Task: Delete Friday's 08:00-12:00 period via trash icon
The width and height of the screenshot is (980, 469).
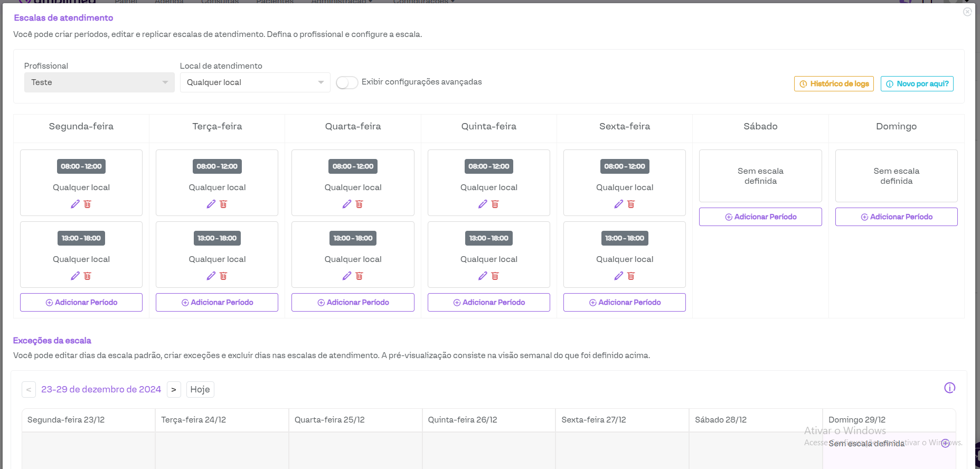Action: coord(631,204)
